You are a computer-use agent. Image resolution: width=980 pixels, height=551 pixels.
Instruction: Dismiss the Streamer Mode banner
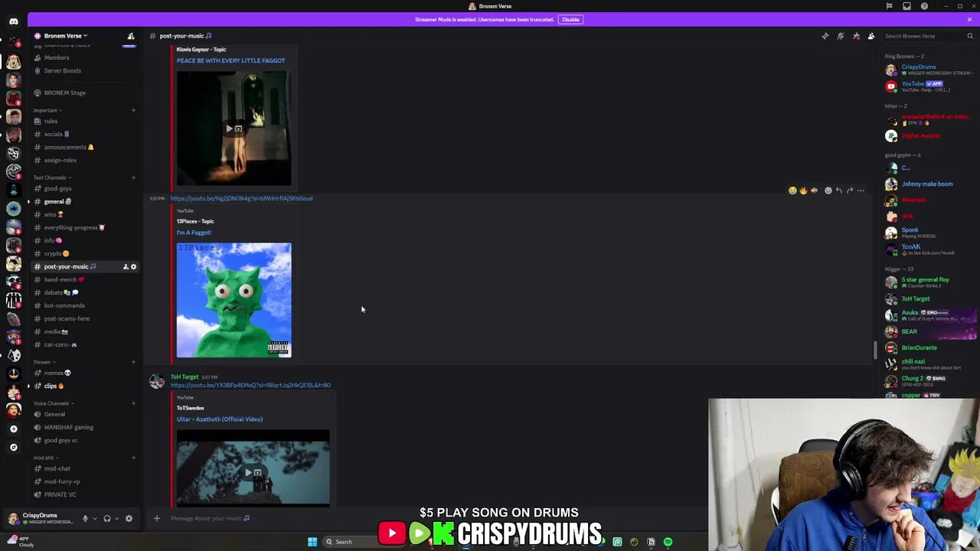tap(969, 19)
